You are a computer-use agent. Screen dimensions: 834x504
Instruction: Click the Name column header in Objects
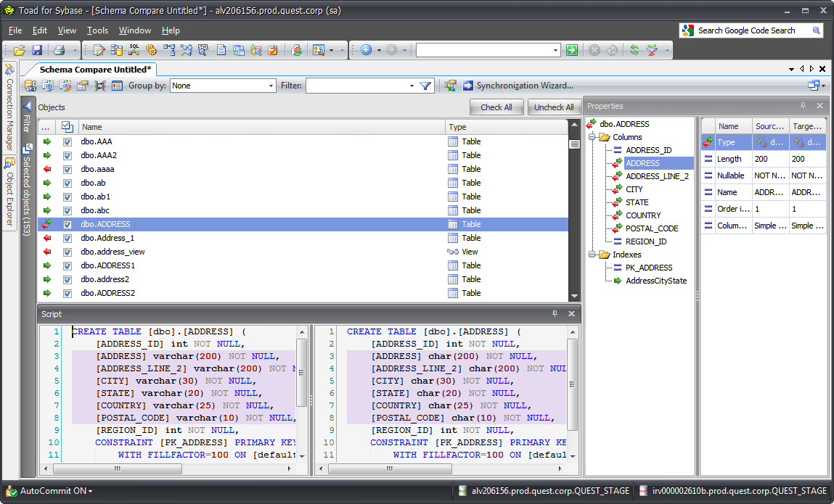pos(262,127)
